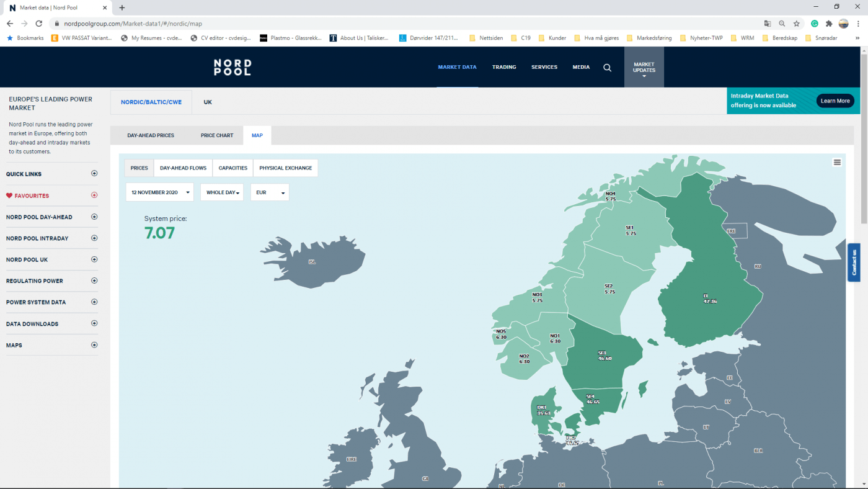The height and width of the screenshot is (489, 868).
Task: Open the VW PASSAT Variant bookmark
Action: [x=82, y=38]
